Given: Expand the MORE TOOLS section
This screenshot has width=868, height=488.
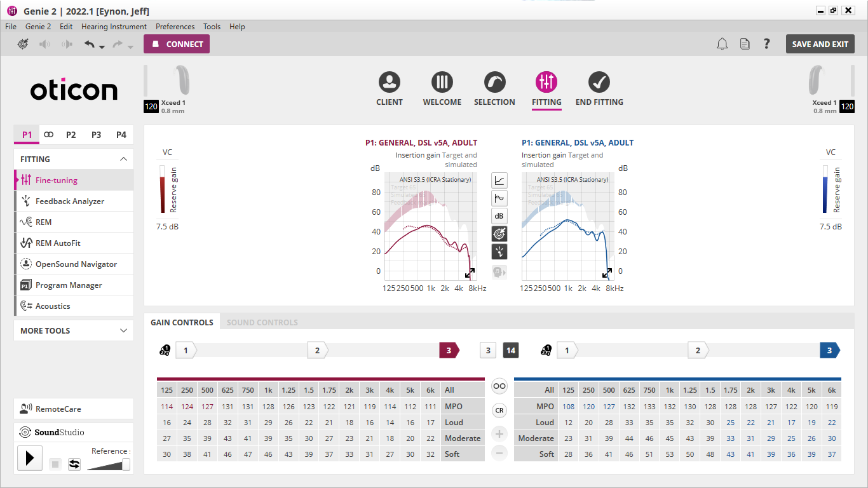Looking at the screenshot, I should pos(123,330).
